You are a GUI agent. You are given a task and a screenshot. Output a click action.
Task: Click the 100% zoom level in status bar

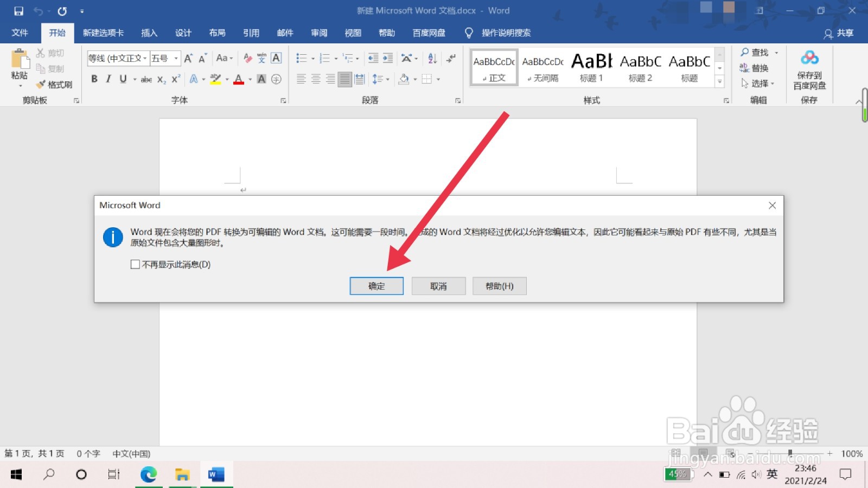(852, 454)
